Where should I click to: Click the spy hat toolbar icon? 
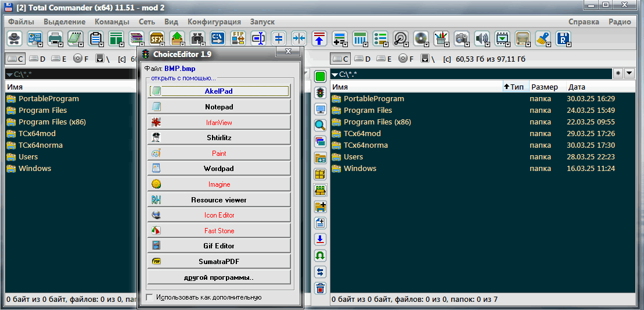pos(15,38)
